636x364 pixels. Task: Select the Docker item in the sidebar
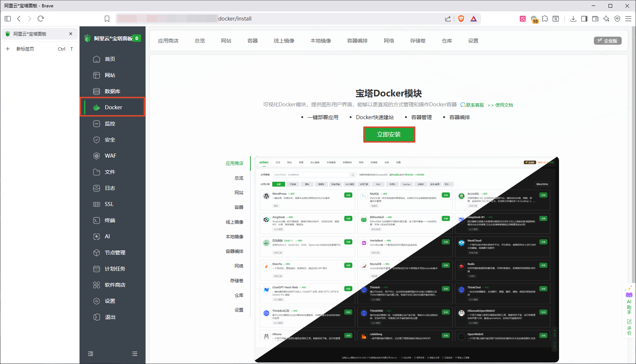click(113, 107)
